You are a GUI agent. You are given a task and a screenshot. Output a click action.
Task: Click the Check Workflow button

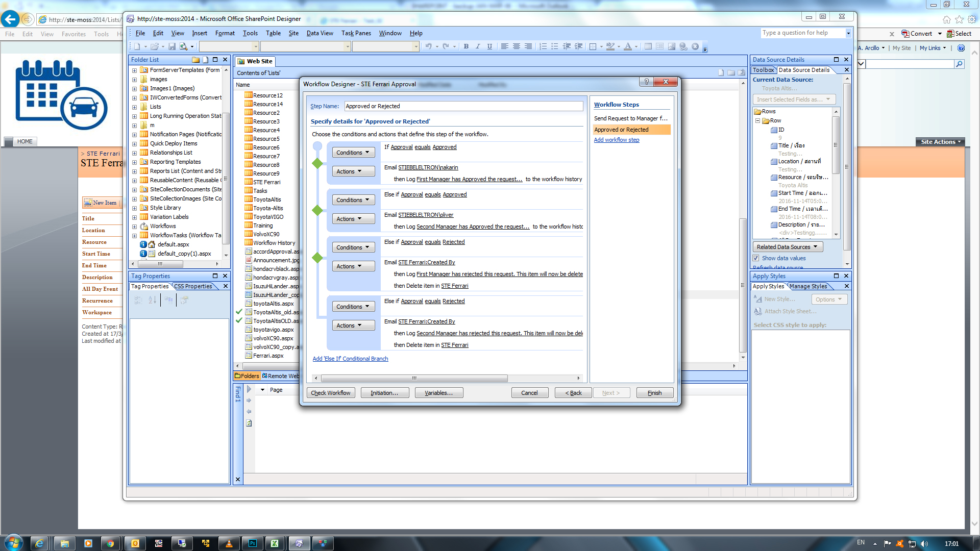coord(331,392)
